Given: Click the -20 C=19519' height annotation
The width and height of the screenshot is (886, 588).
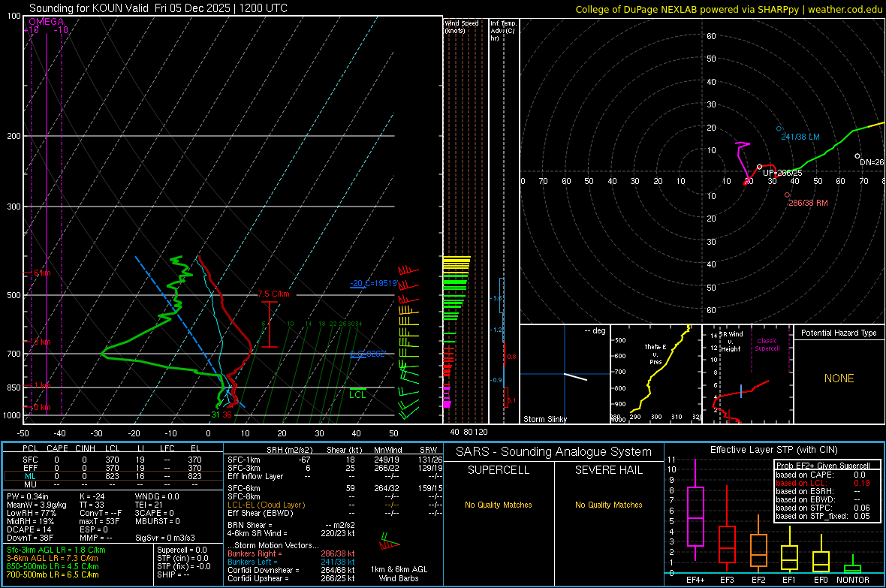Looking at the screenshot, I should point(373,283).
